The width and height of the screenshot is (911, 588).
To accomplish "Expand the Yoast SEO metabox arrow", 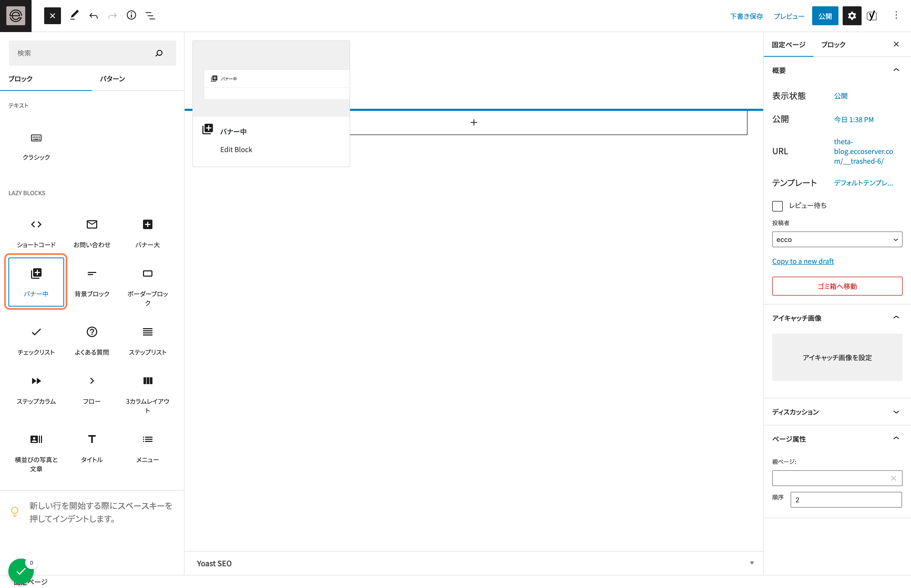I will click(x=752, y=563).
